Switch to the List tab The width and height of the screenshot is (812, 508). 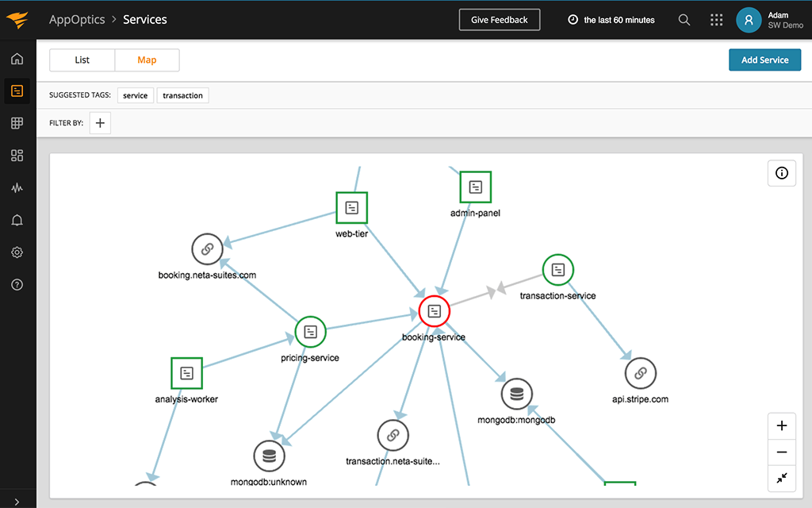[x=82, y=60]
